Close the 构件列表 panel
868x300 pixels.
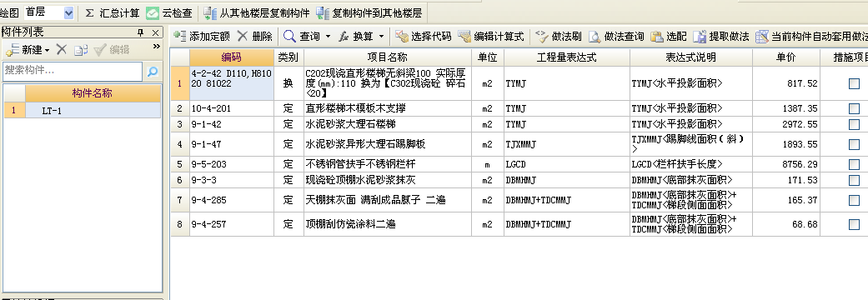(x=156, y=32)
